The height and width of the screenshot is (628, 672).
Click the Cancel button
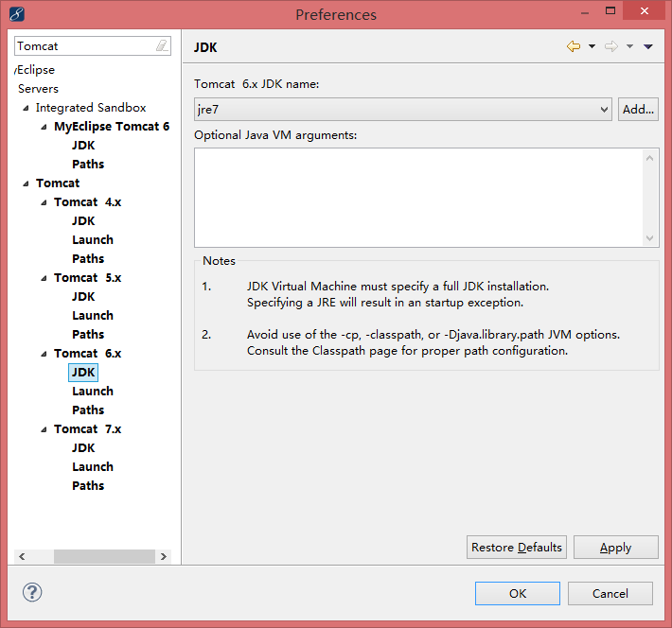point(610,593)
